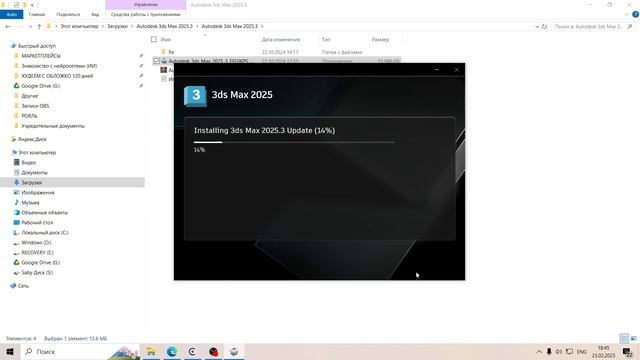
Task: Click New folder icon in quick access toolbar
Action: click(24, 4)
